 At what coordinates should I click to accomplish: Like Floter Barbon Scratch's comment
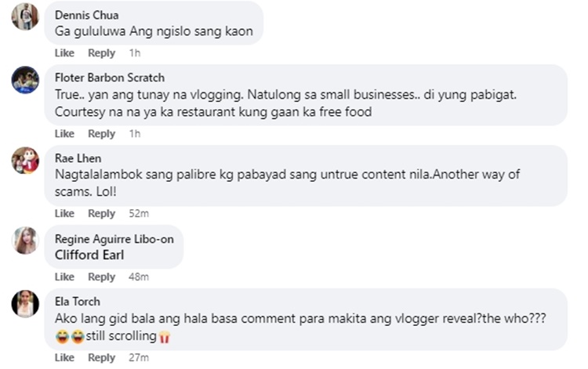[x=64, y=134]
